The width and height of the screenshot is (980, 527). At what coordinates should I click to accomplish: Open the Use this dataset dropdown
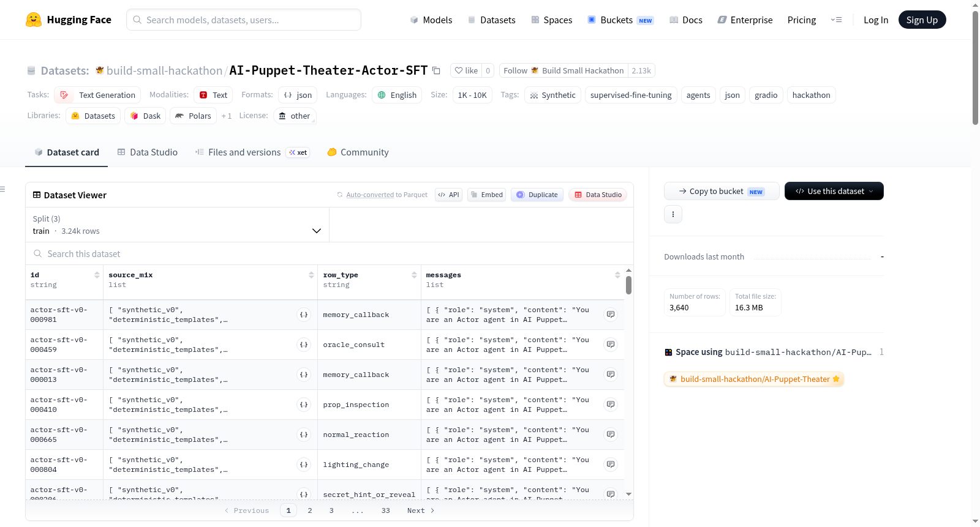pos(834,191)
